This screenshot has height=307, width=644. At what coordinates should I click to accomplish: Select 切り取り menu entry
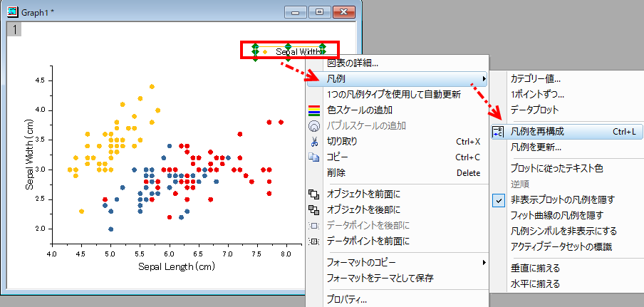coord(342,142)
